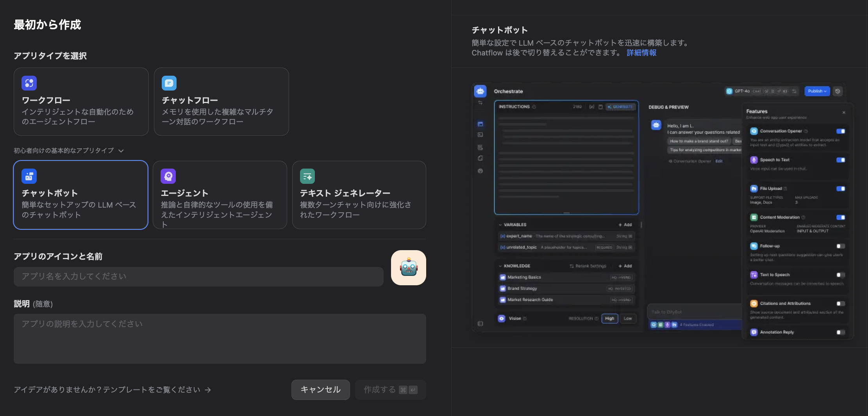Open the 詳細情報 link
This screenshot has height=416, width=868.
641,53
